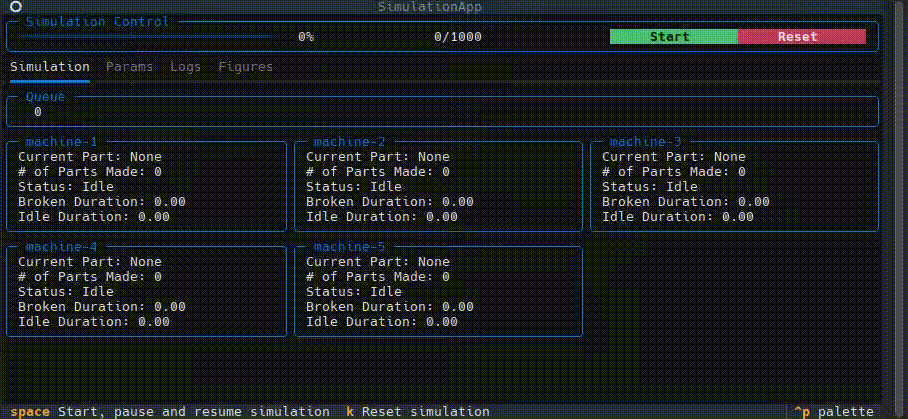Click the simulation progress bar
The image size is (908, 419).
point(145,36)
